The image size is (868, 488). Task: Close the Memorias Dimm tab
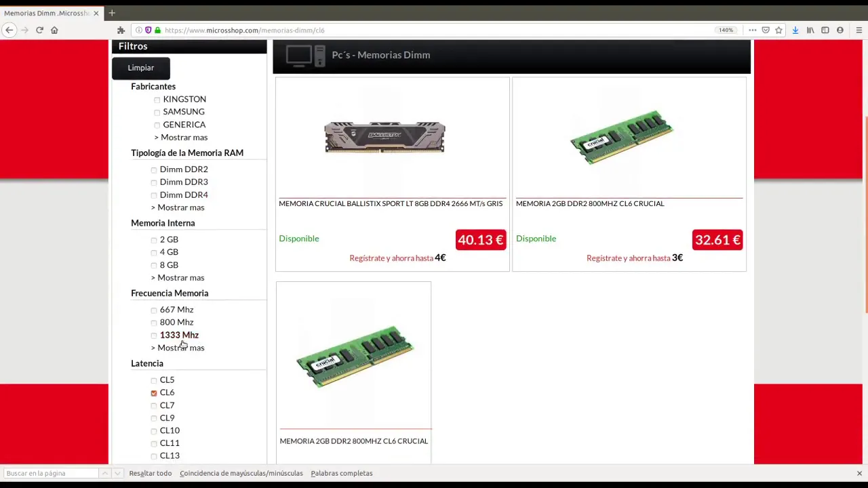[x=96, y=13]
